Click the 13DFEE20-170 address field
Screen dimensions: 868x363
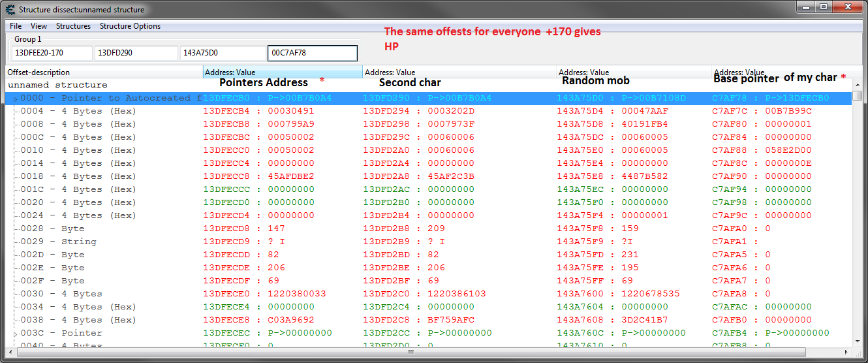click(x=52, y=53)
